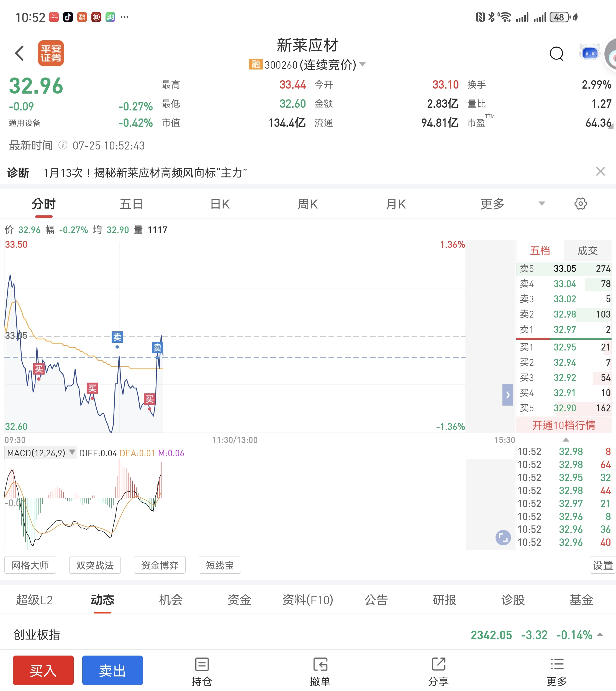Tap the first 卖 marker on chart
The width and height of the screenshot is (616, 691).
click(117, 337)
